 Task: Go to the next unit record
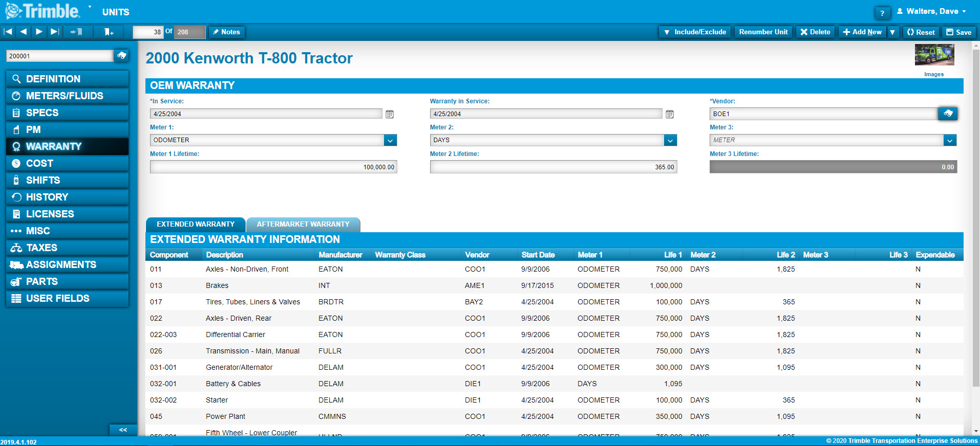click(x=39, y=32)
